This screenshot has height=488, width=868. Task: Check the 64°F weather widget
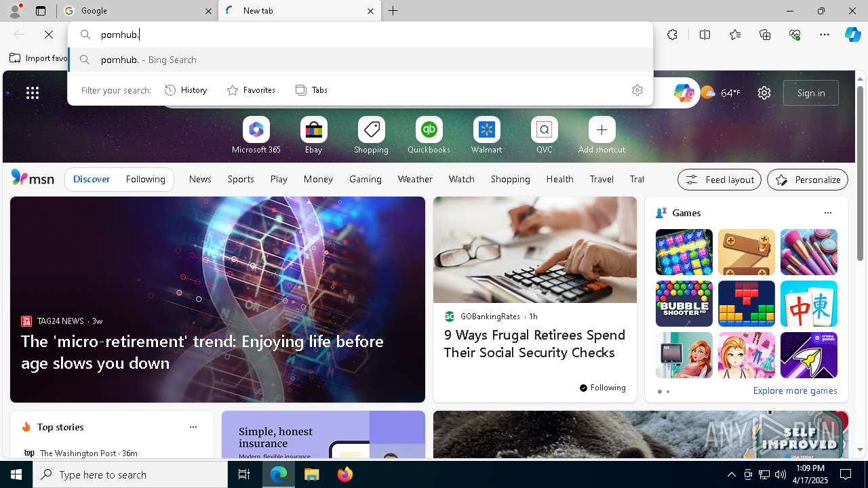(x=720, y=93)
